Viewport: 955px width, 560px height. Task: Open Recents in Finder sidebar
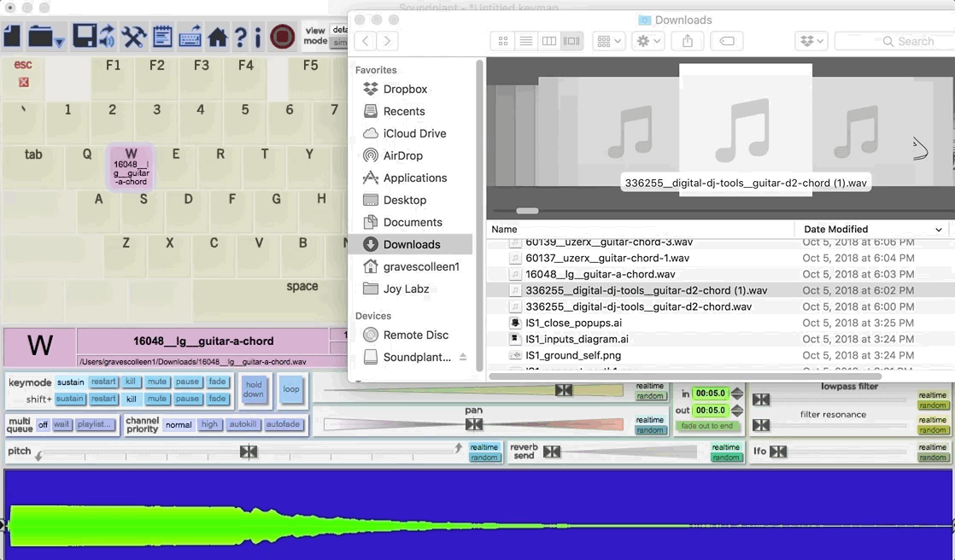(394, 111)
